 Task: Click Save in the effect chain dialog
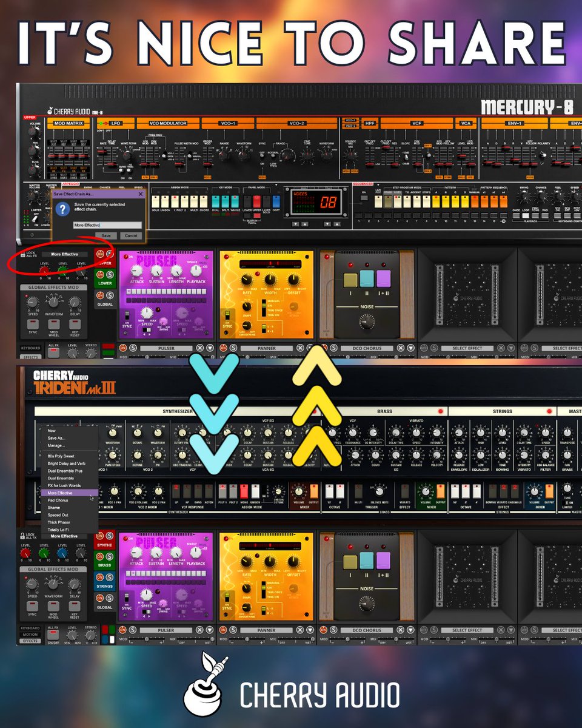[x=106, y=235]
